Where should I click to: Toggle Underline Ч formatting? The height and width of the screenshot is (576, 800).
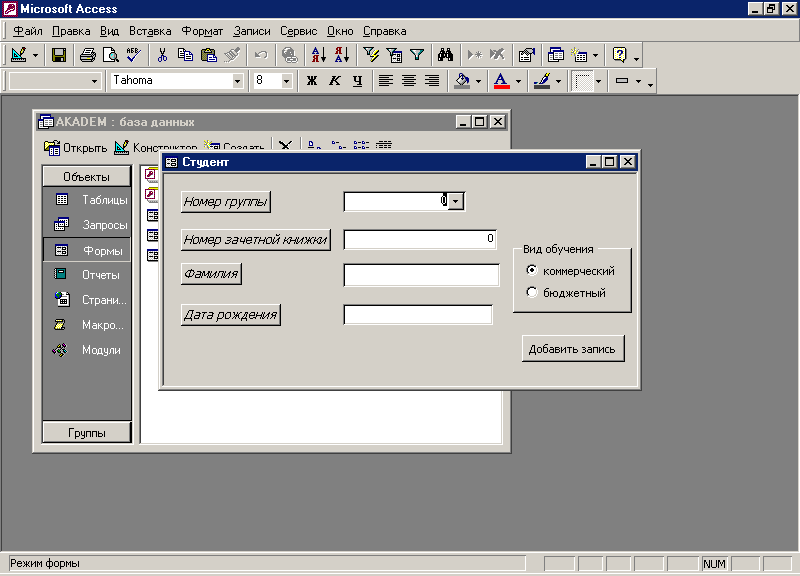358,81
